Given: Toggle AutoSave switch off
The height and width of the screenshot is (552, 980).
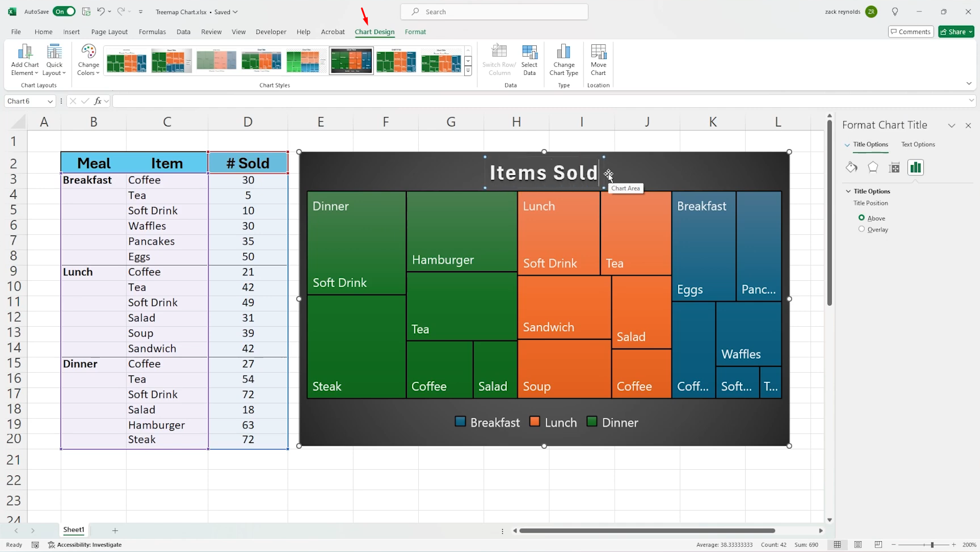Looking at the screenshot, I should pyautogui.click(x=64, y=11).
